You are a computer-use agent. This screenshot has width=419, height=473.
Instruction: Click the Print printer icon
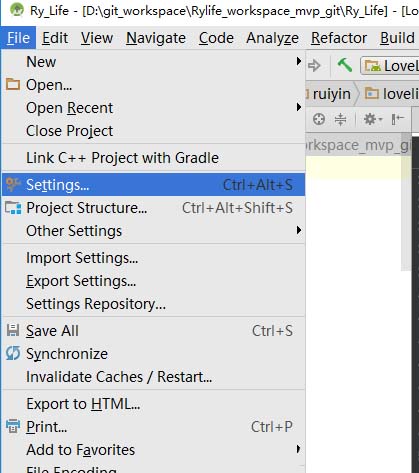tap(13, 426)
